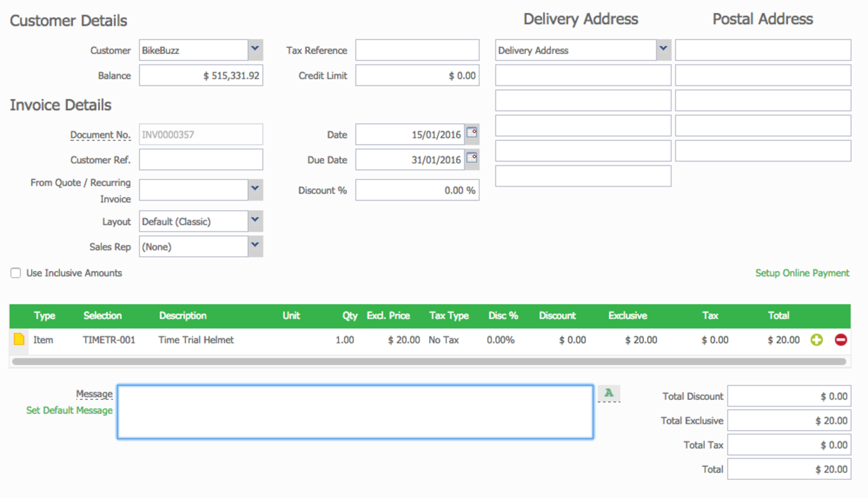Click the yellow note icon on the item row

click(x=18, y=340)
